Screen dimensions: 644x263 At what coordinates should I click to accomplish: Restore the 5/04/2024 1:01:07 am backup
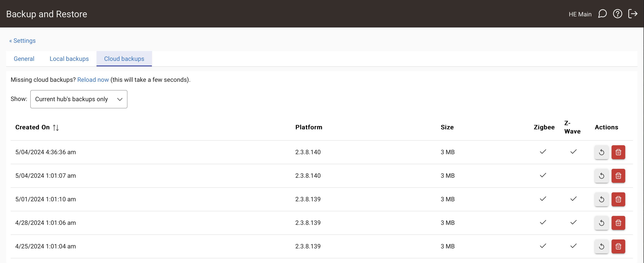pos(602,176)
